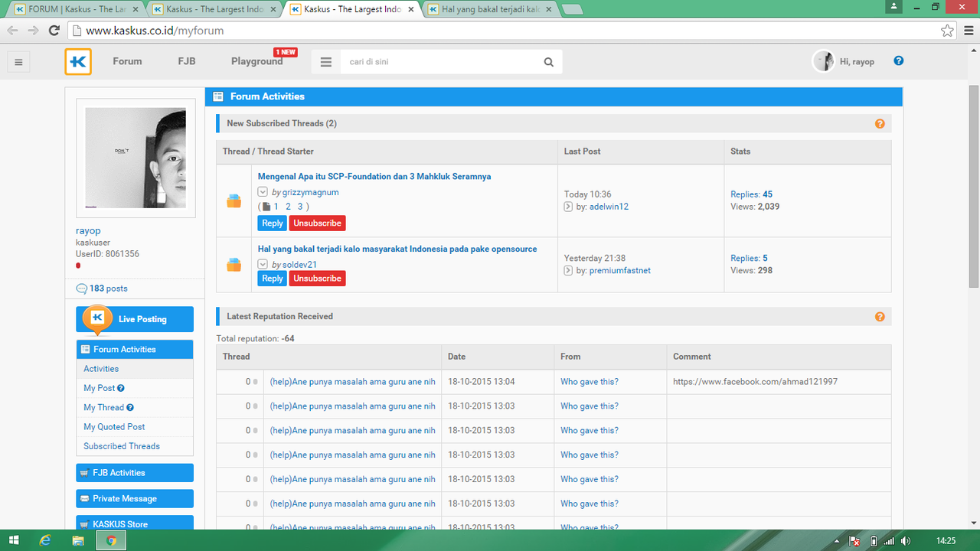Click the folder icon for SCP-Foundation thread
The height and width of the screenshot is (551, 980).
click(234, 201)
